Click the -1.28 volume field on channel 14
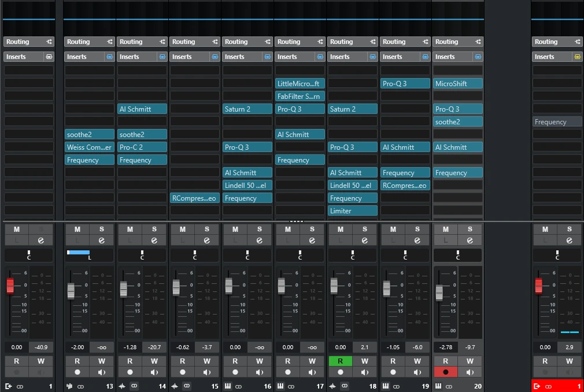The height and width of the screenshot is (392, 584). coord(130,347)
